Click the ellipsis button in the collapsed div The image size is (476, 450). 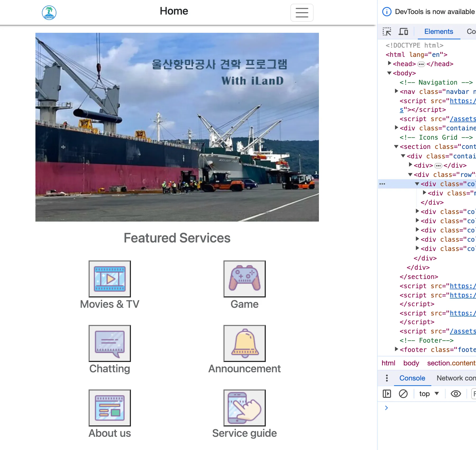[x=438, y=166]
